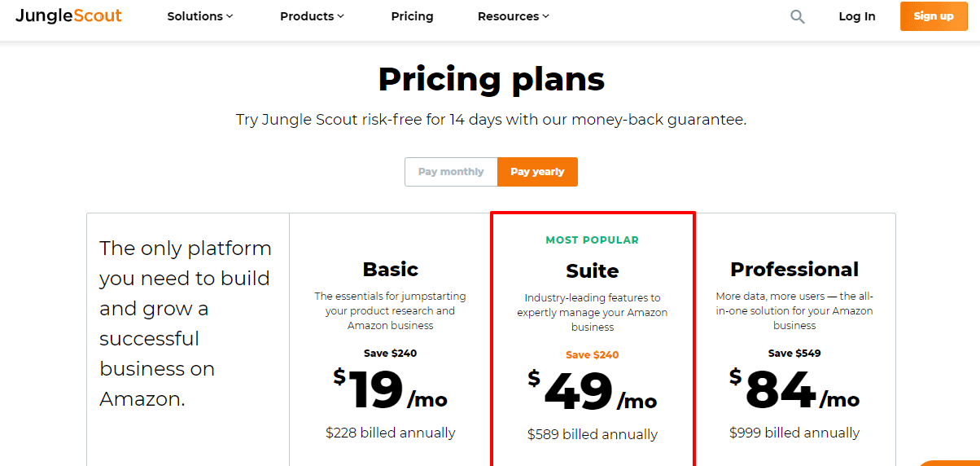The height and width of the screenshot is (466, 980).
Task: Expand the Resources dropdown menu
Action: pos(513,16)
